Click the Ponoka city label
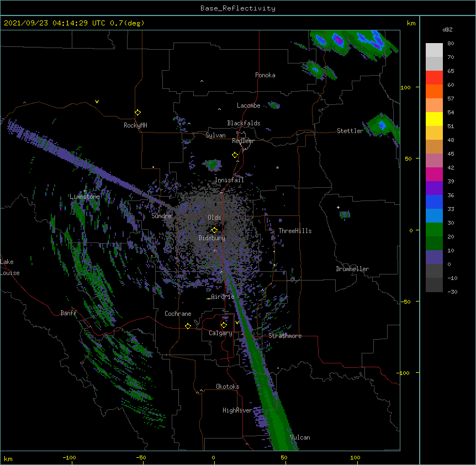The image size is (476, 465). 265,75
